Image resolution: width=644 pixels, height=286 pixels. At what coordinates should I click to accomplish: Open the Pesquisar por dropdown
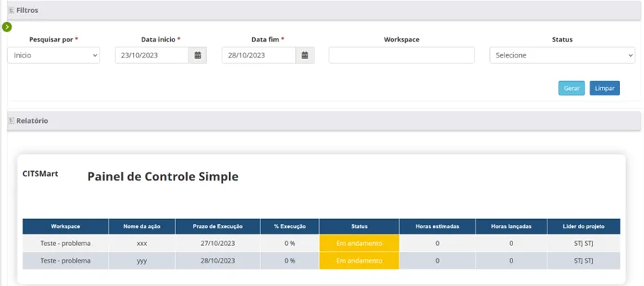[53, 55]
